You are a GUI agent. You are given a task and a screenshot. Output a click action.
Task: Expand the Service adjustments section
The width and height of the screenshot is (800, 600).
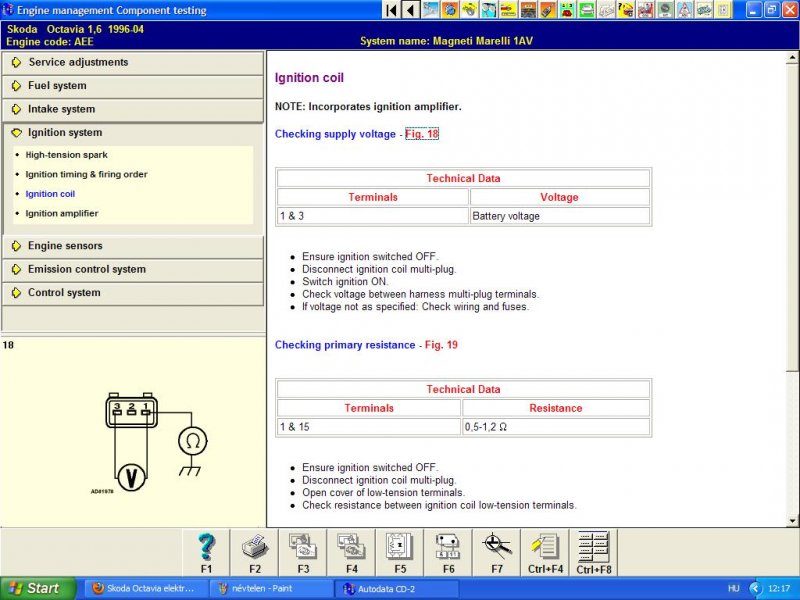click(x=133, y=62)
